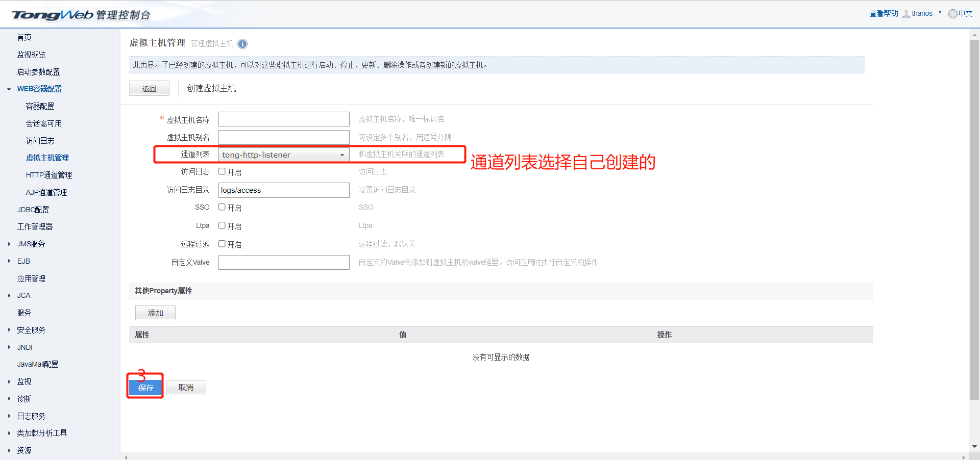Screen dimensions: 980x460
Task: Click the user avatar icon beside thanos
Action: (908, 13)
